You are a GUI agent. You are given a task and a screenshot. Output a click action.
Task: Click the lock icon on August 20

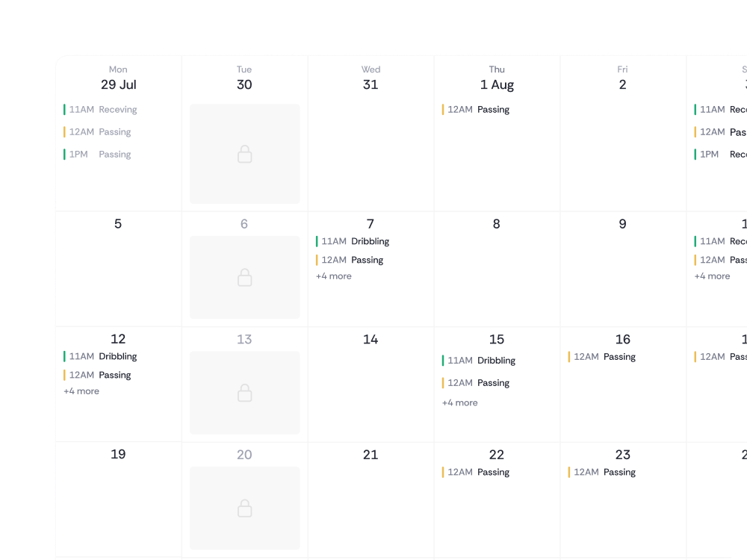click(244, 508)
